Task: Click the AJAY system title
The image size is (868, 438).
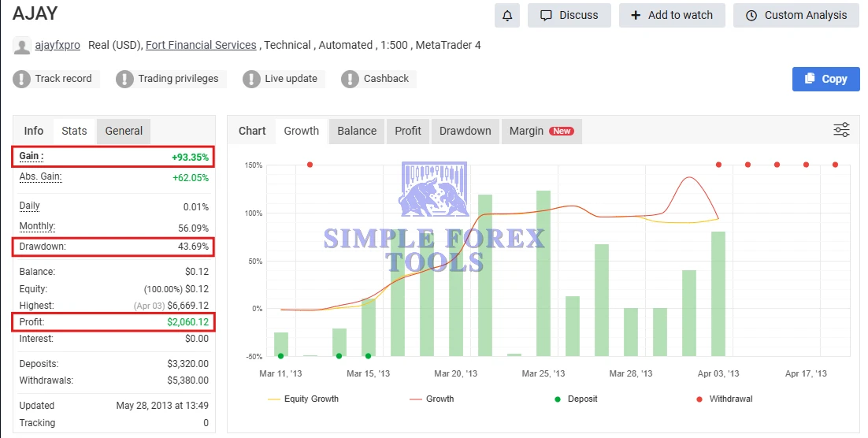Action: (35, 13)
